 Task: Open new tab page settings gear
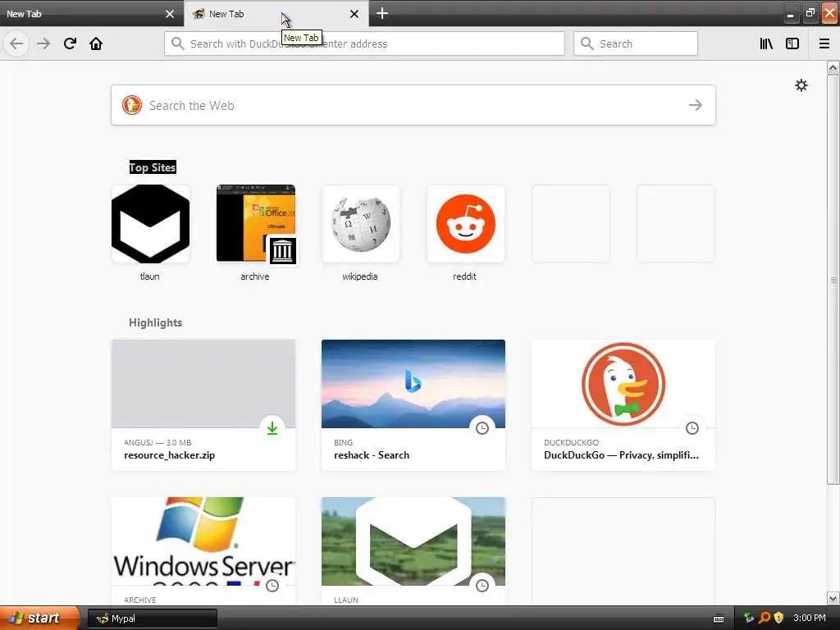click(801, 85)
